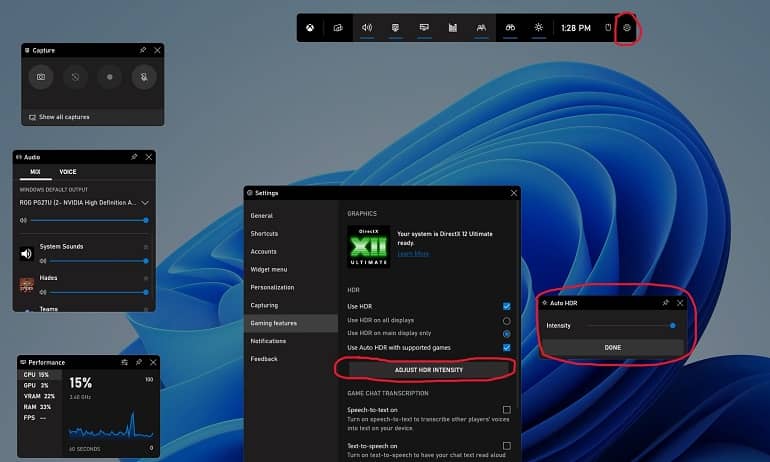The width and height of the screenshot is (770, 462).
Task: Open Personalization settings section
Action: coord(291,287)
